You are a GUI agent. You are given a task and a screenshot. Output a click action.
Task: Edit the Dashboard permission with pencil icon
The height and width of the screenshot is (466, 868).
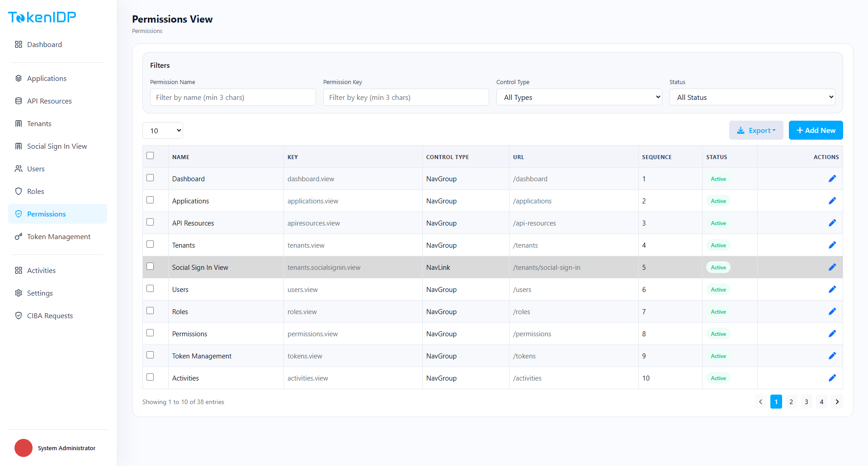click(832, 179)
